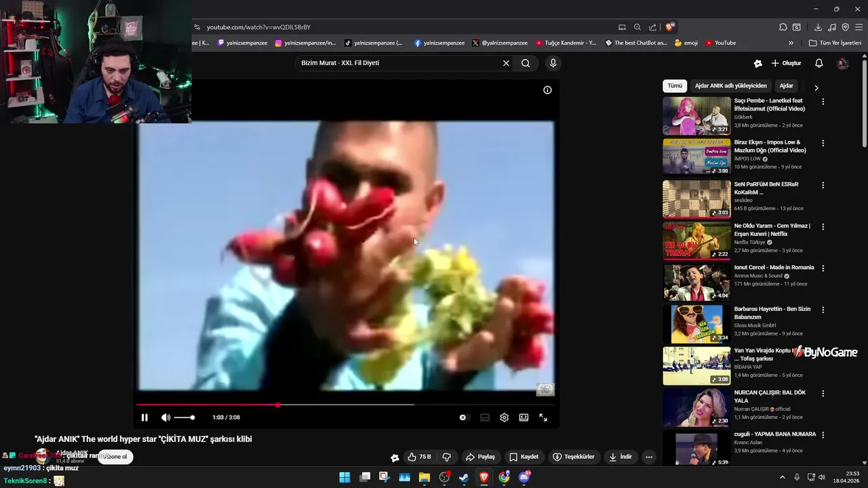Show hidden system tray icons

click(782, 477)
